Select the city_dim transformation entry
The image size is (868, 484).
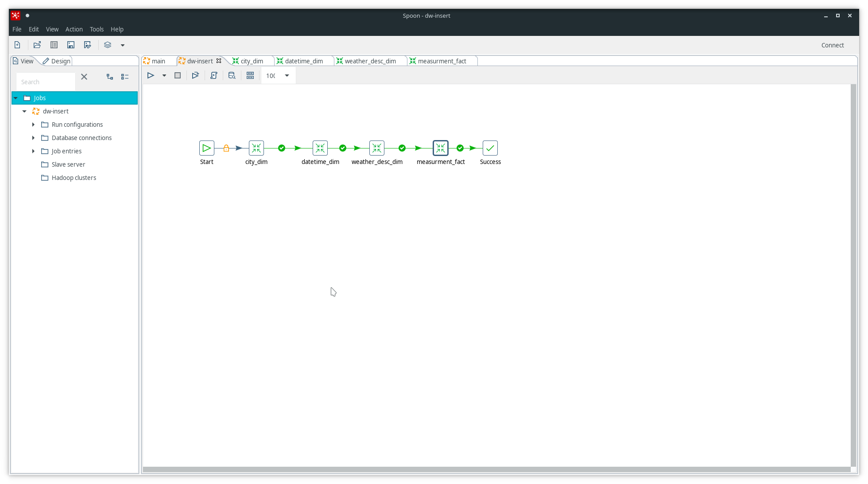[x=256, y=148]
